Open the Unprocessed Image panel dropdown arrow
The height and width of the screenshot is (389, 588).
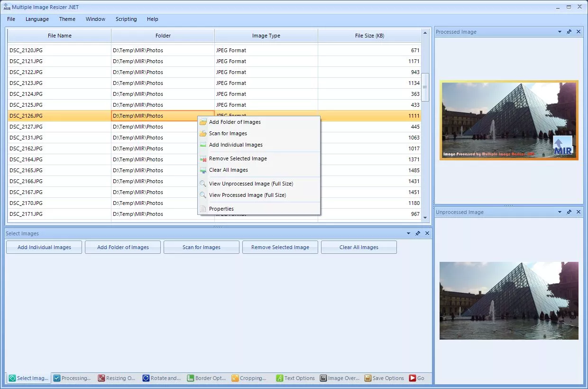tap(560, 212)
